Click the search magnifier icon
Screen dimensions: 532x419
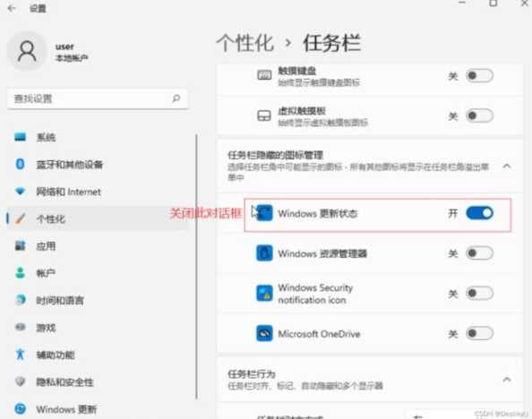pos(176,98)
